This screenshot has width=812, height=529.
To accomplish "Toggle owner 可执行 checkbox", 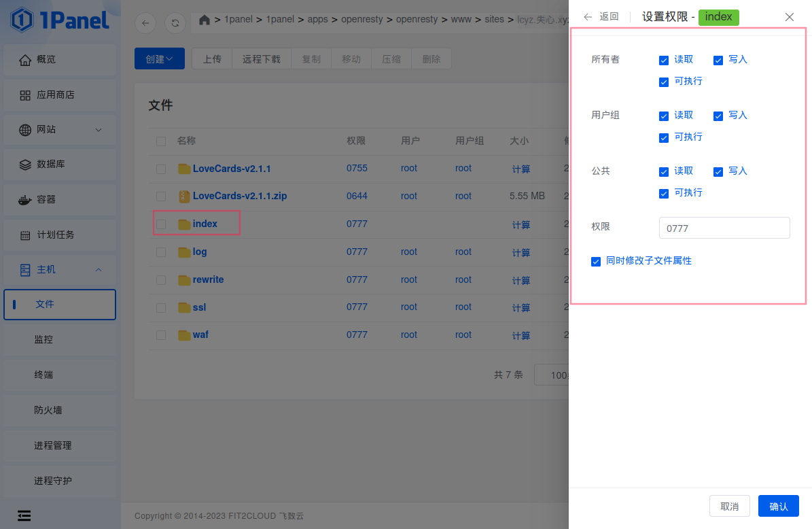I will (x=664, y=82).
